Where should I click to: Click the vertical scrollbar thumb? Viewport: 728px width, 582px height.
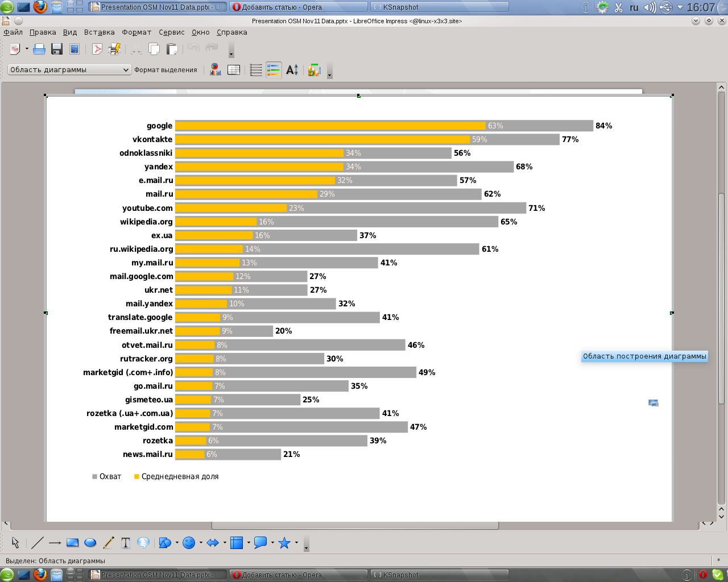tap(721, 296)
